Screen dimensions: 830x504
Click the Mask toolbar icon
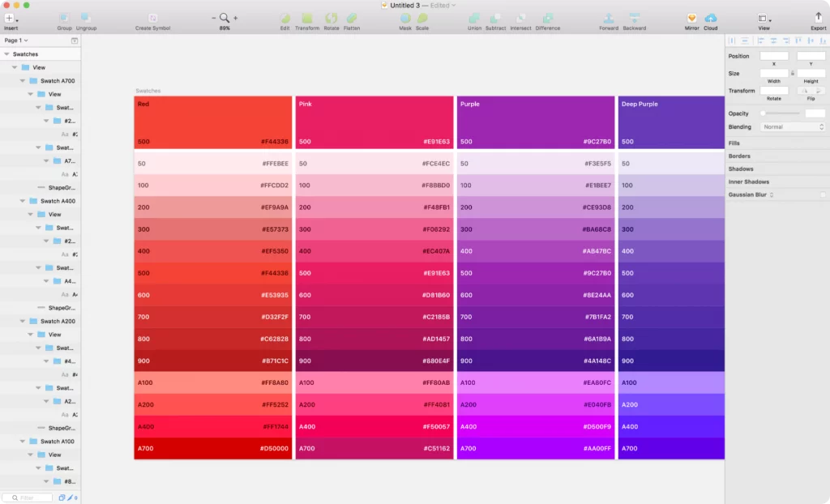click(x=405, y=18)
